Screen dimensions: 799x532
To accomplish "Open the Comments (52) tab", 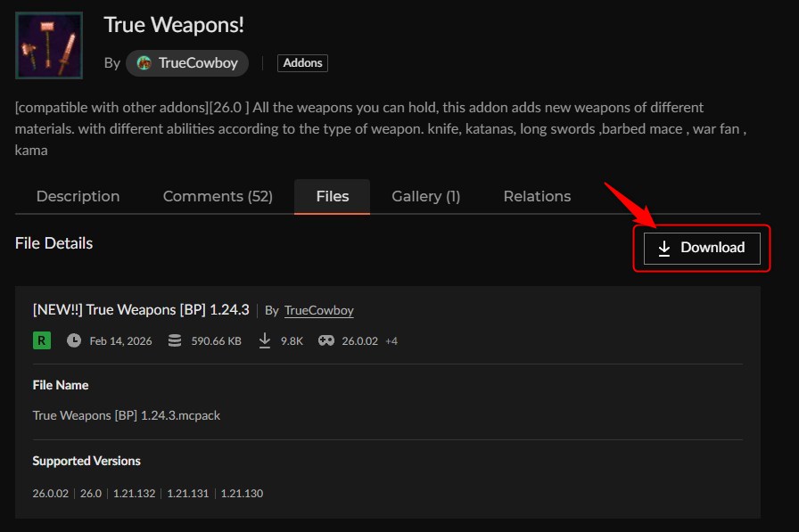I will tap(218, 196).
